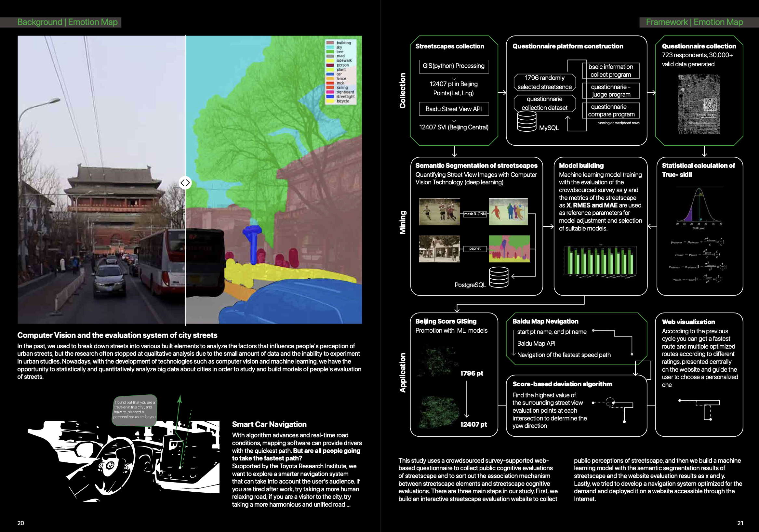The width and height of the screenshot is (759, 532).
Task: Click the '12407 pt' label
Action: [x=474, y=424]
